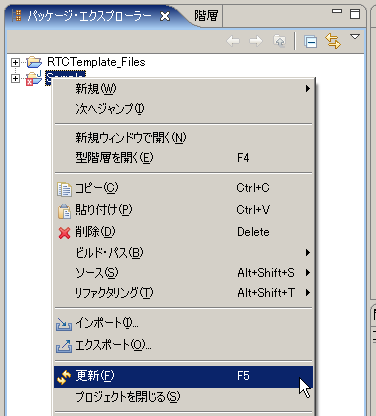The height and width of the screenshot is (416, 376).
Task: Click 削除(D) in context menu
Action: (x=183, y=232)
